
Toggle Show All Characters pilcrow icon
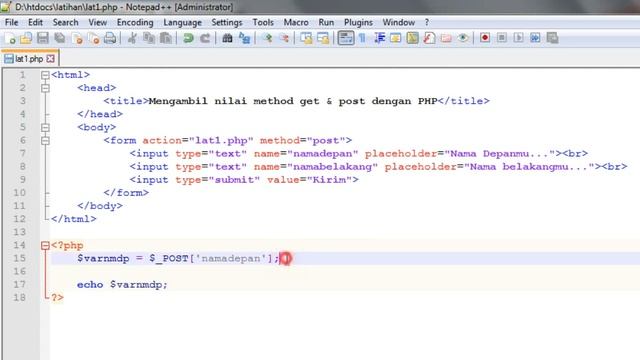coord(362,38)
